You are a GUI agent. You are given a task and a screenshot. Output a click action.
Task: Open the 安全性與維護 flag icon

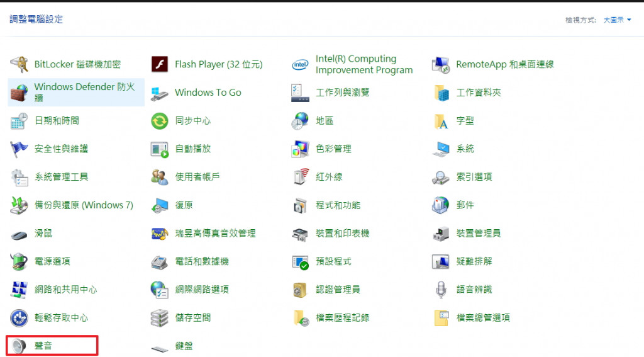point(19,149)
